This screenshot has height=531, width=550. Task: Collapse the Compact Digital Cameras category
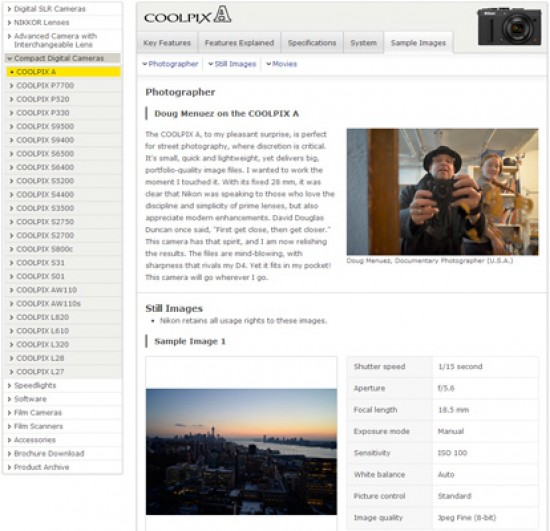pyautogui.click(x=62, y=58)
